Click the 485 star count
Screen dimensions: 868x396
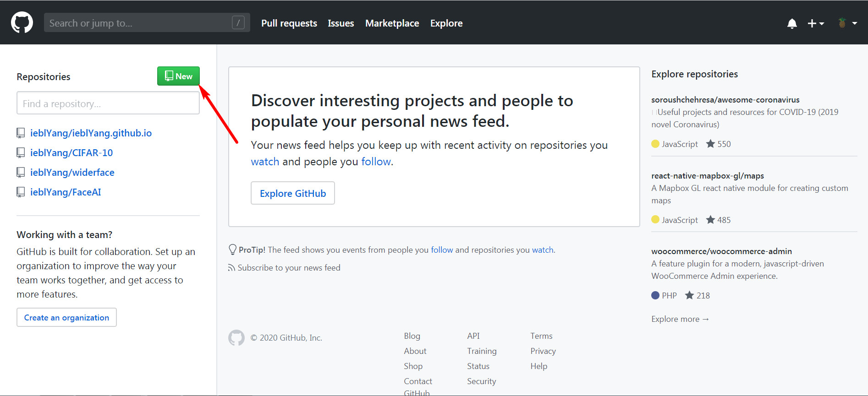coord(724,220)
